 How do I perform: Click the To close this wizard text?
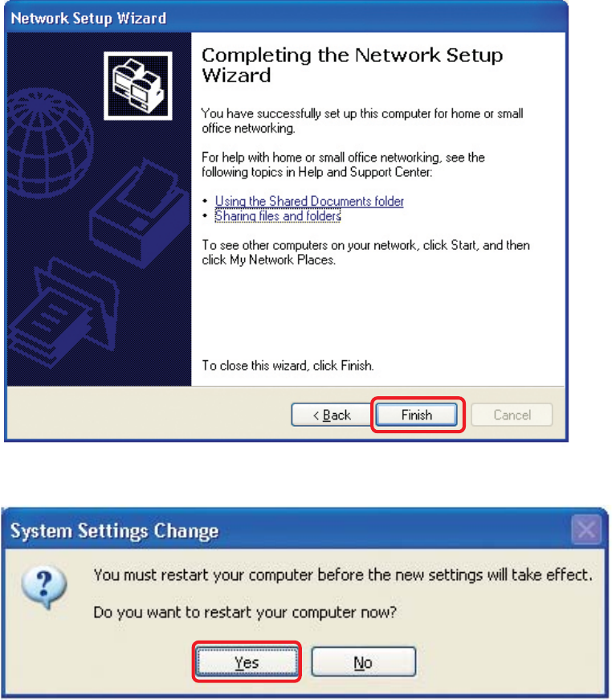click(288, 366)
